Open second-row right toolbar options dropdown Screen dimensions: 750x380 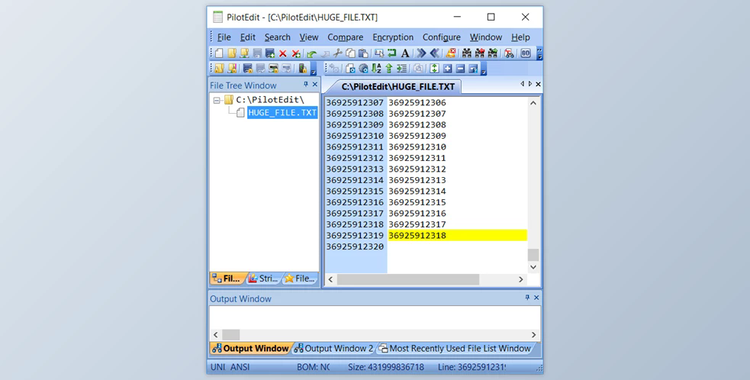[x=483, y=69]
